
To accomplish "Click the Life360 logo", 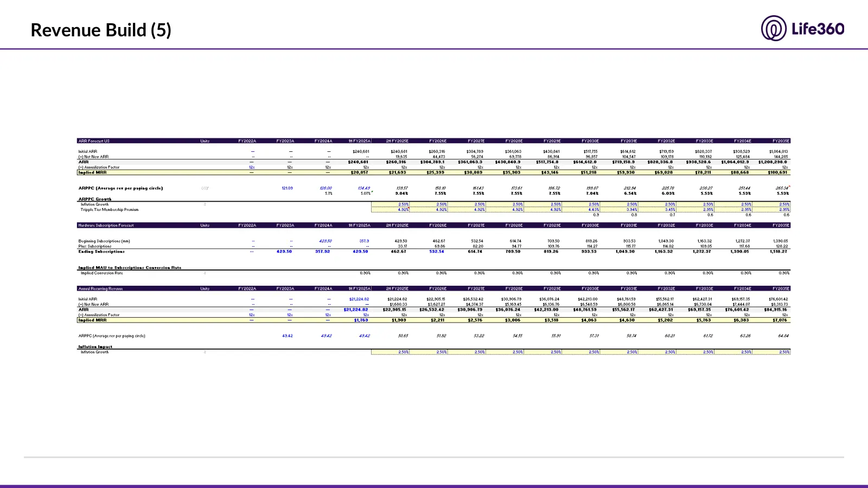I will pos(802,28).
